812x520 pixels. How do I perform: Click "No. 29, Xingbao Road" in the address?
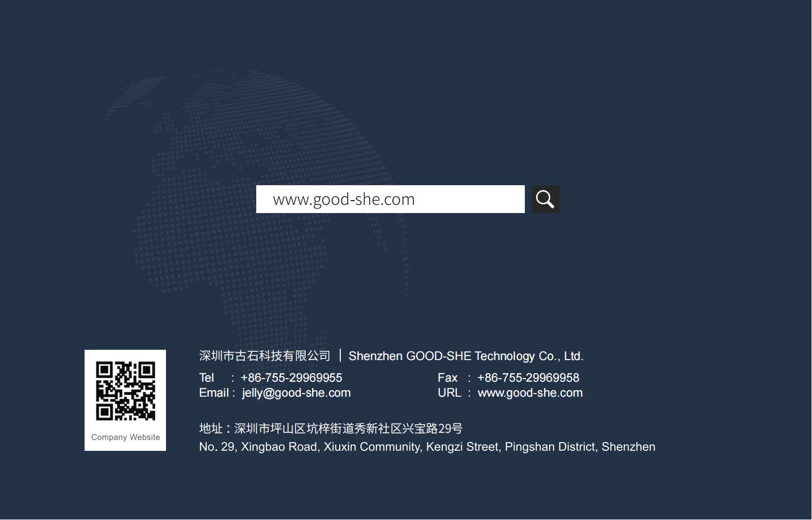click(x=259, y=447)
